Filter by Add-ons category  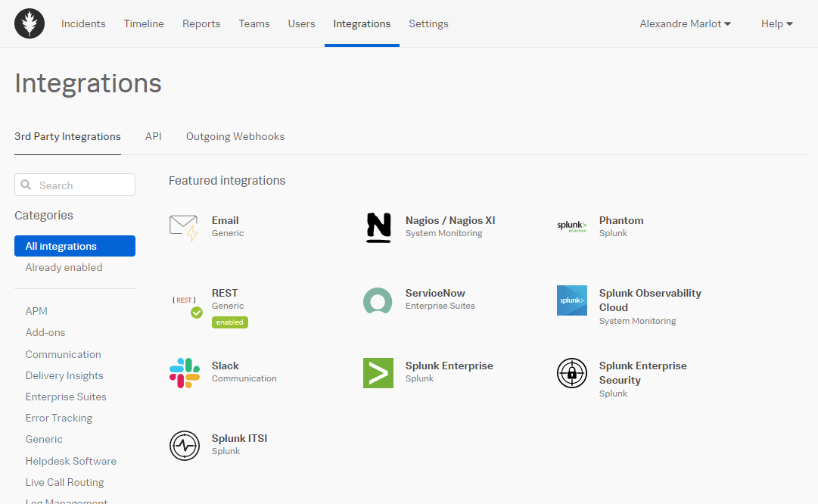click(x=45, y=332)
